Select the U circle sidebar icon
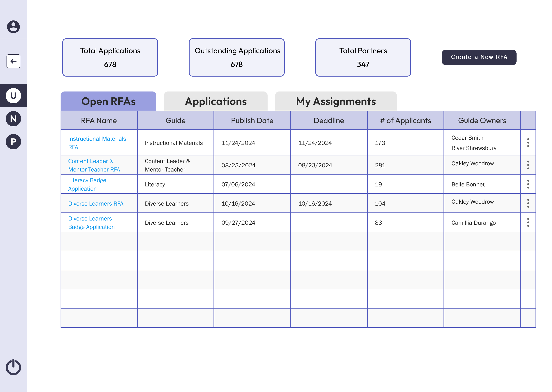The height and width of the screenshot is (392, 552). point(13,96)
